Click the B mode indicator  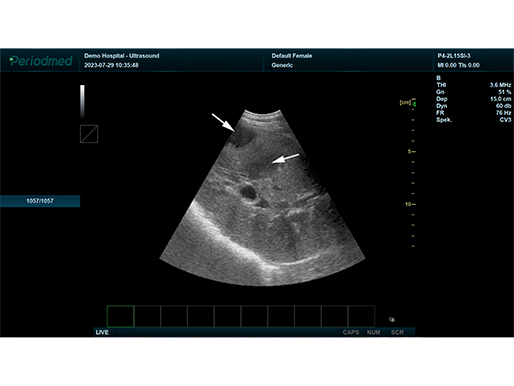pos(438,78)
